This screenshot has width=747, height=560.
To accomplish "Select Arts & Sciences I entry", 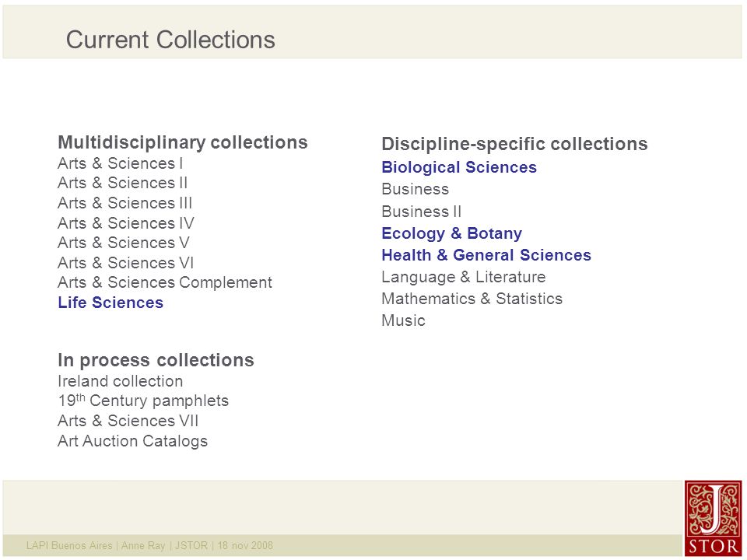I will pos(120,163).
